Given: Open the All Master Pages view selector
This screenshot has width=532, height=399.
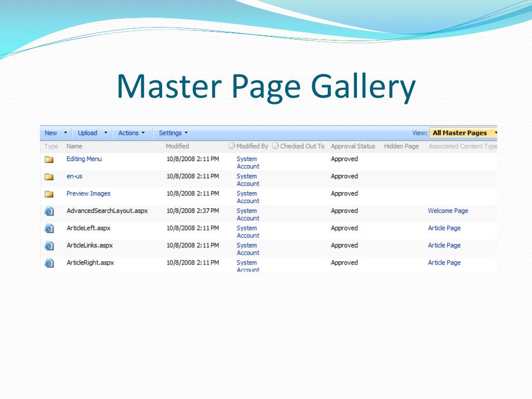Looking at the screenshot, I should pyautogui.click(x=463, y=133).
